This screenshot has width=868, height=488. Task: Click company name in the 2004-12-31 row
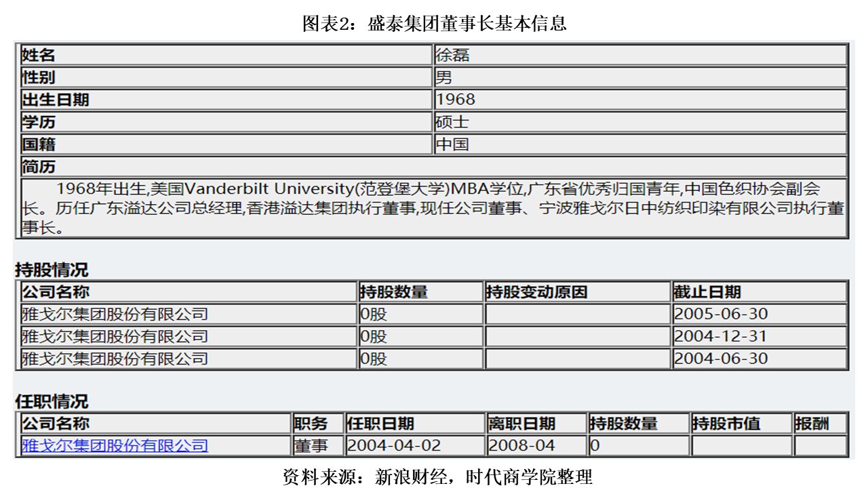click(x=115, y=336)
